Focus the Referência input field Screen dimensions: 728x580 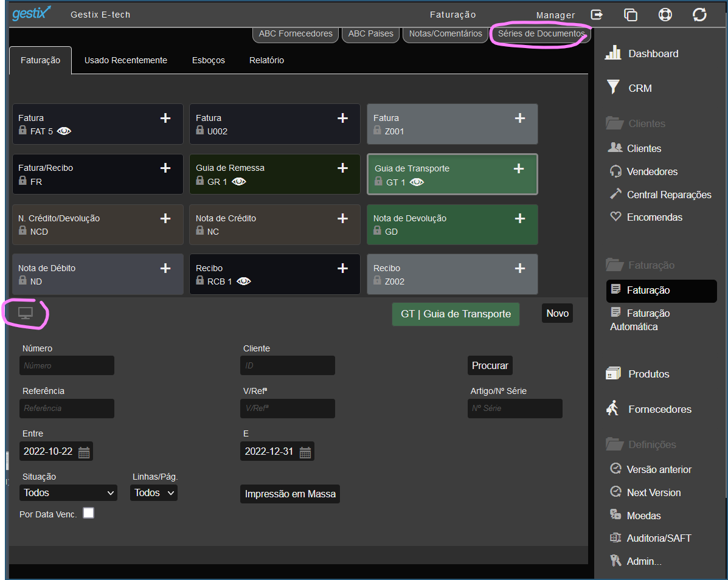(67, 409)
